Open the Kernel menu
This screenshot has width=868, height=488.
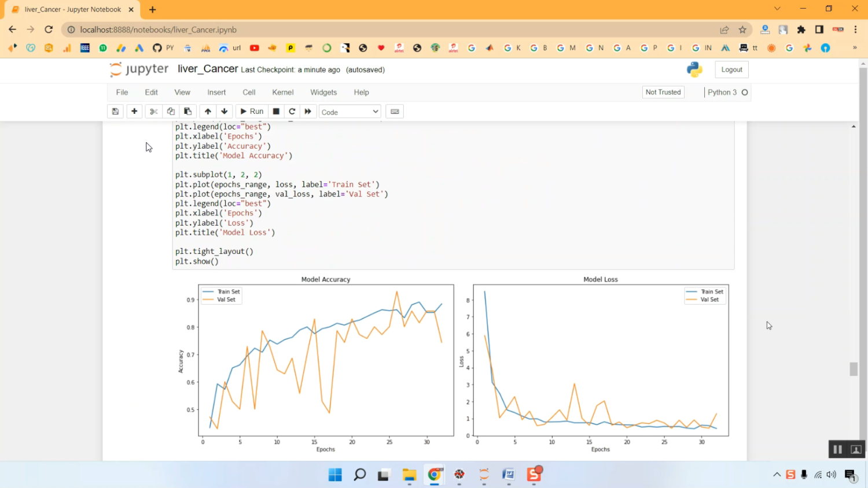(282, 93)
